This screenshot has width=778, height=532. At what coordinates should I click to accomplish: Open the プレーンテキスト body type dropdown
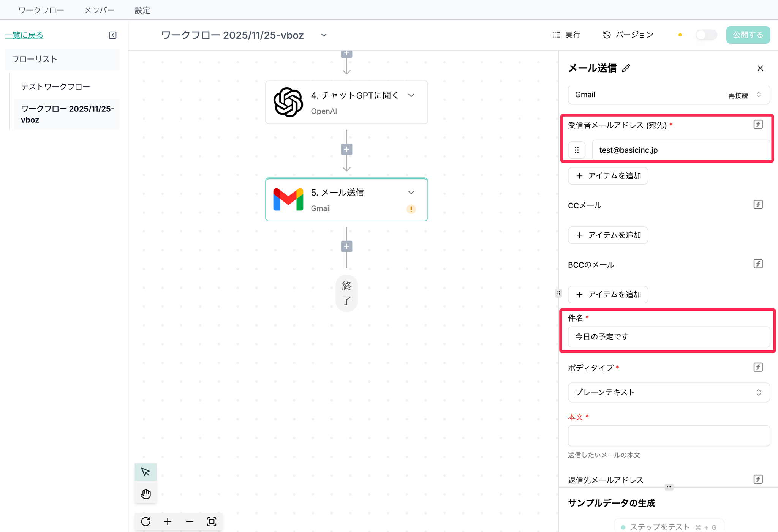click(x=669, y=392)
